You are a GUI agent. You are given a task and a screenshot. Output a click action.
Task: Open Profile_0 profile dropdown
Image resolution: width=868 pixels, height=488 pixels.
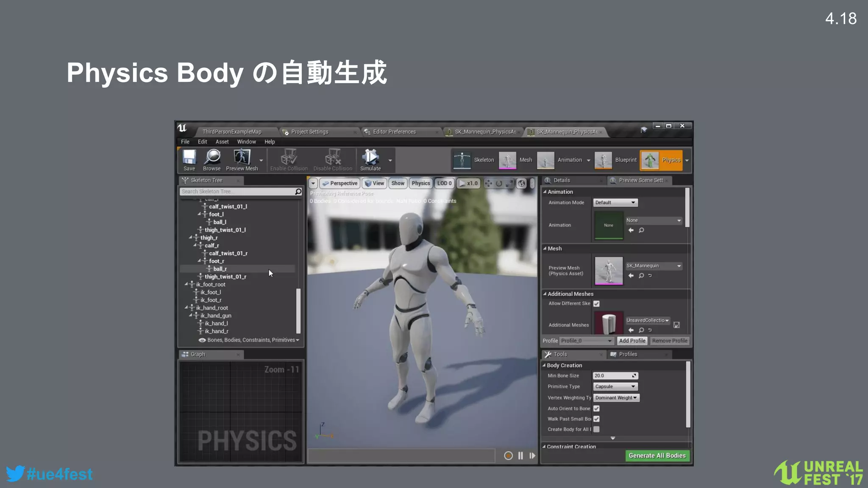[x=587, y=341]
